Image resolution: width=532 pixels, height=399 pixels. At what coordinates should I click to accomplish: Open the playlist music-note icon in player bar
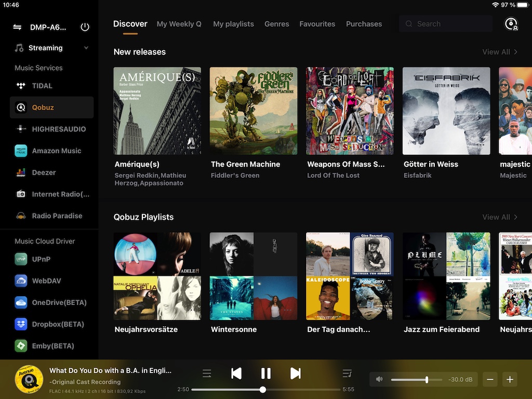coord(347,374)
